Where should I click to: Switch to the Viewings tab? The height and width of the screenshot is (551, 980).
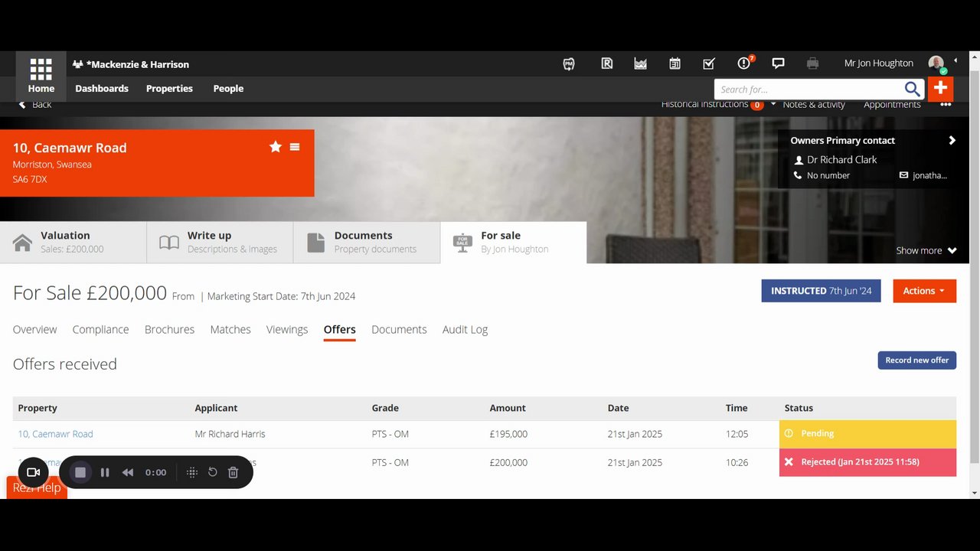287,330
